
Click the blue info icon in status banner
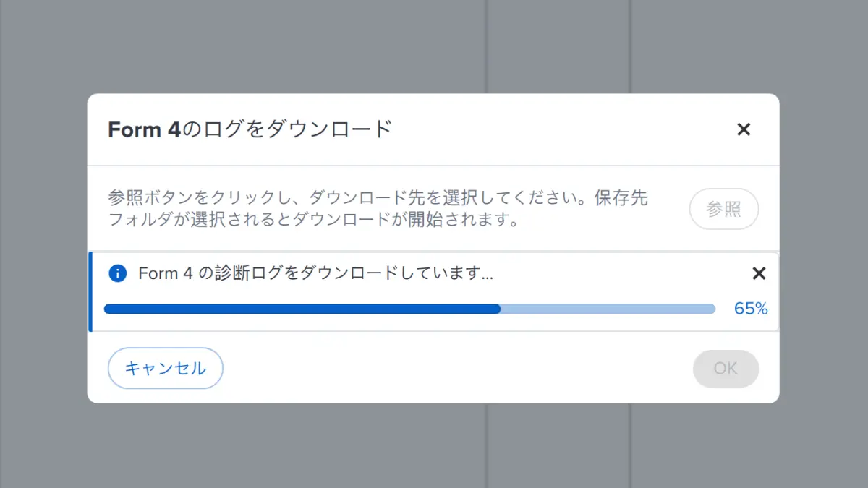[117, 273]
